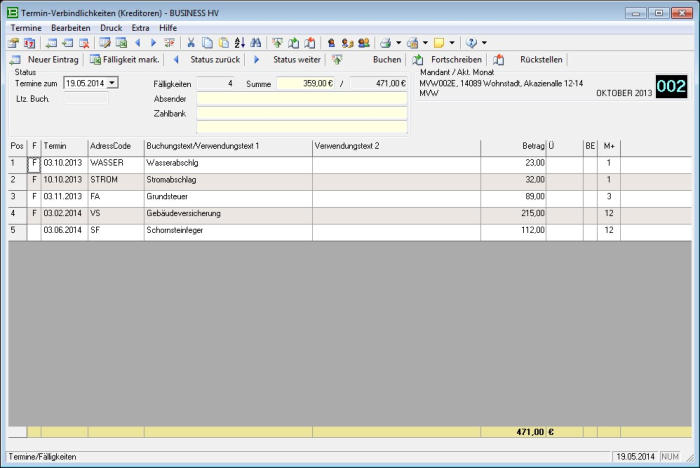Viewport: 700px width, 468px height.
Task: Expand the help icon dropdown arrow
Action: (x=485, y=43)
